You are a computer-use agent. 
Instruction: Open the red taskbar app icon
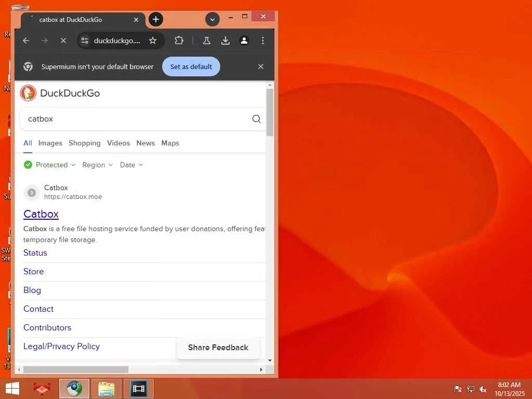coord(42,389)
